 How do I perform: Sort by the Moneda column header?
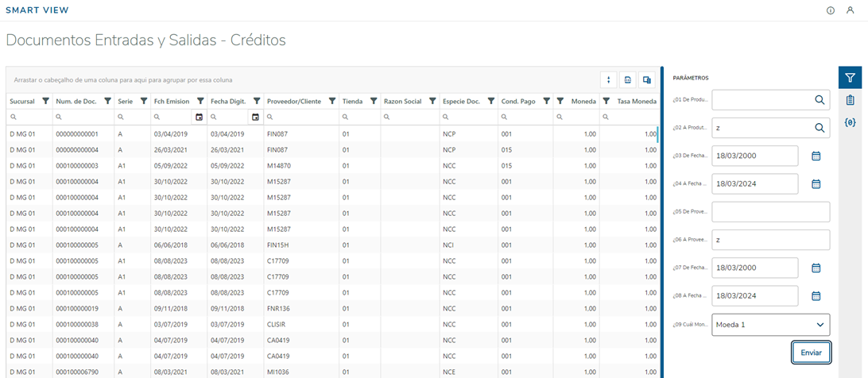[x=584, y=102]
